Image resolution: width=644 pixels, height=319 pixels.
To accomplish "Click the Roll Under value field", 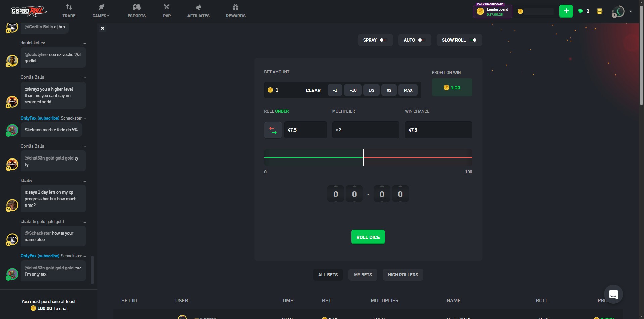I will (x=306, y=130).
